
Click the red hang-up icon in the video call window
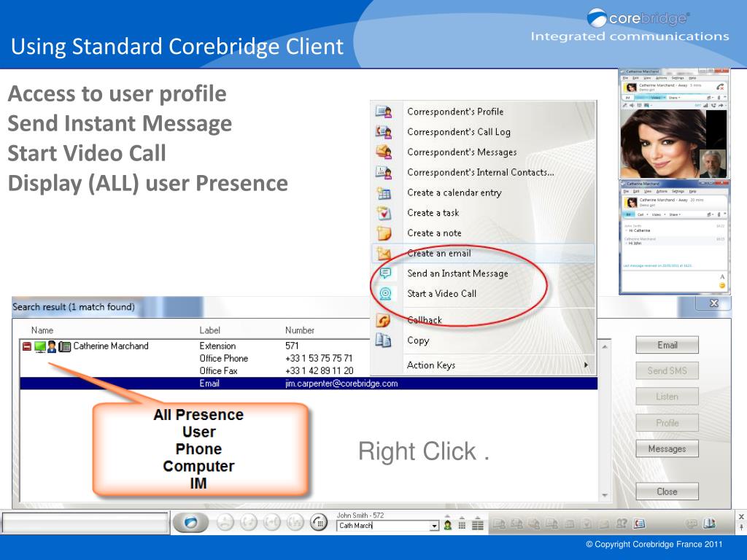[x=720, y=87]
